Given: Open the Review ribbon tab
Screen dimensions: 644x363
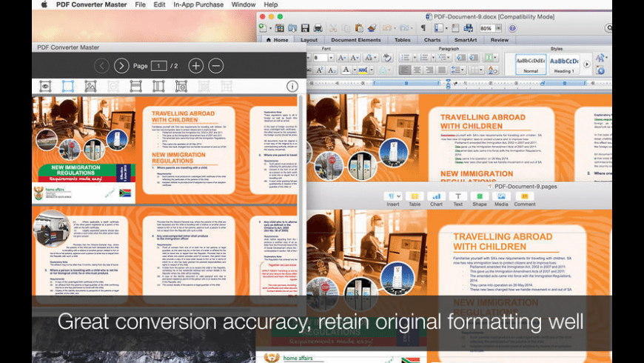Looking at the screenshot, I should [x=500, y=40].
